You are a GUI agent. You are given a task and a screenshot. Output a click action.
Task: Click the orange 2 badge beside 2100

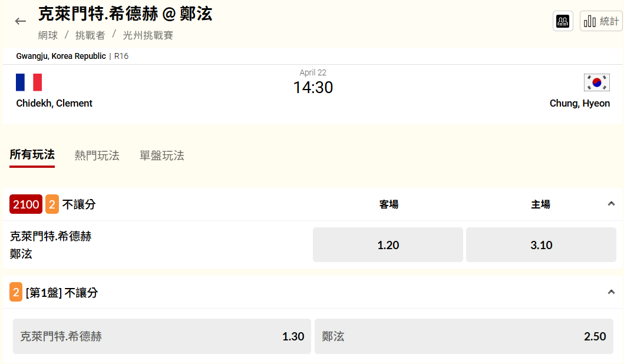pos(52,204)
